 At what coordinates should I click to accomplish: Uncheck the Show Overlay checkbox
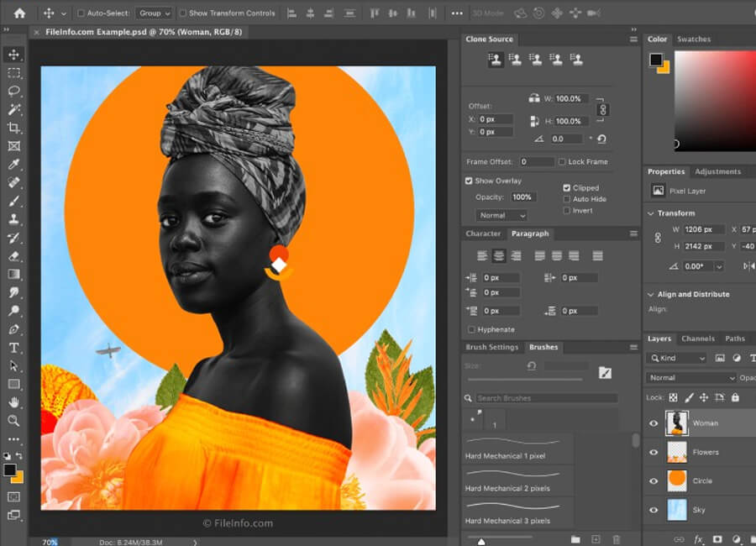click(x=469, y=181)
